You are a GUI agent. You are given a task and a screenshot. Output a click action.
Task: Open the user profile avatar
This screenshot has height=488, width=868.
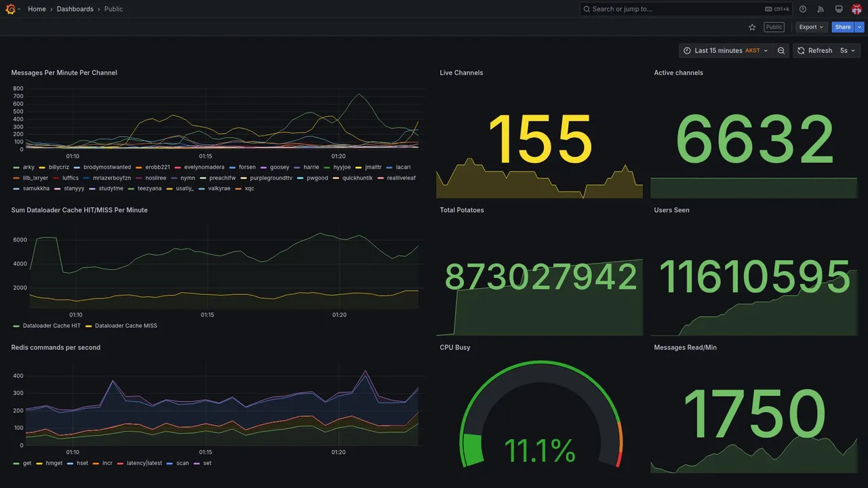click(856, 9)
